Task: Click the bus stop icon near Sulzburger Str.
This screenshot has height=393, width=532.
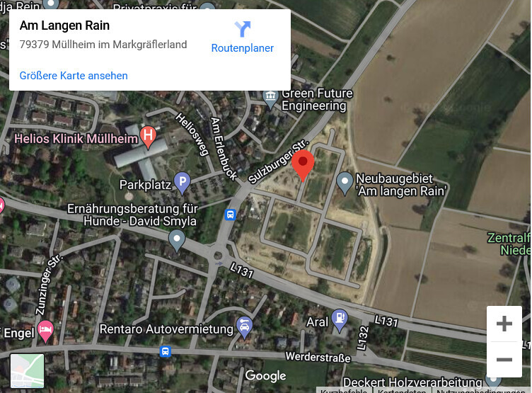Action: click(x=231, y=215)
